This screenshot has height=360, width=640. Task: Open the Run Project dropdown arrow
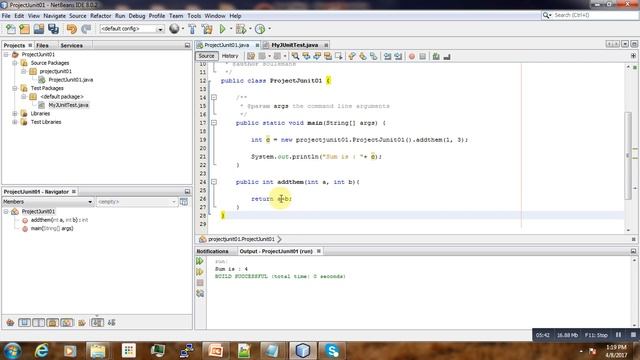[231, 29]
